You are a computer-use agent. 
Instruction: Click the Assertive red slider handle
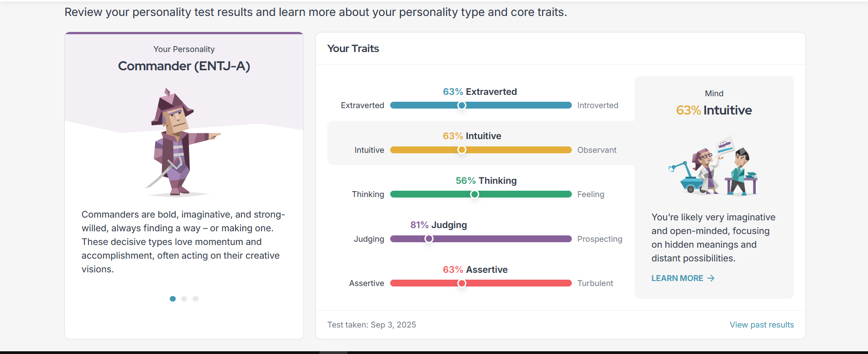click(x=462, y=283)
